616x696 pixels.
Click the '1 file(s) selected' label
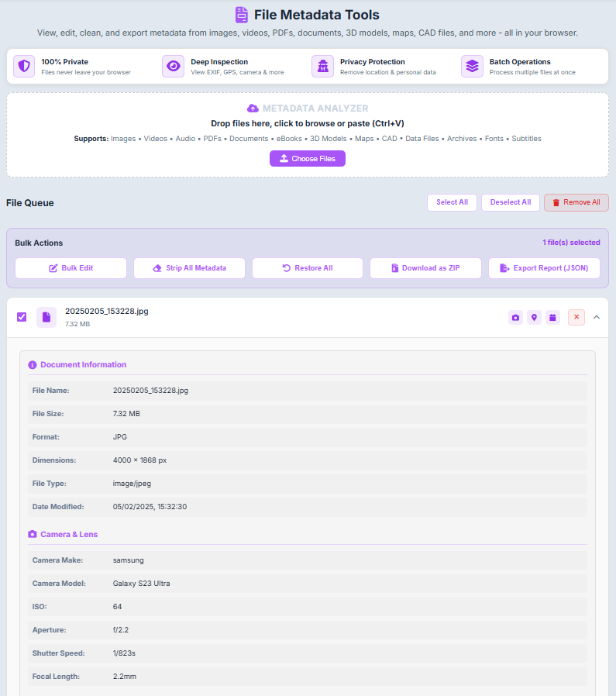571,243
